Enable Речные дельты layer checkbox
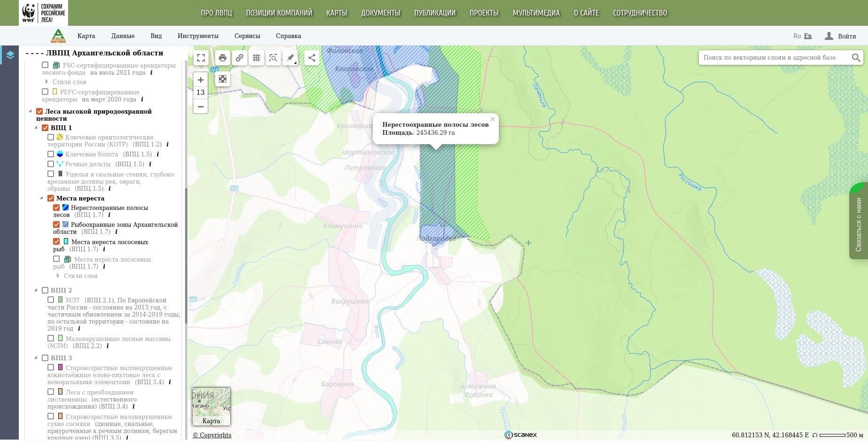Screen dimensions: 868x441 (x=51, y=164)
